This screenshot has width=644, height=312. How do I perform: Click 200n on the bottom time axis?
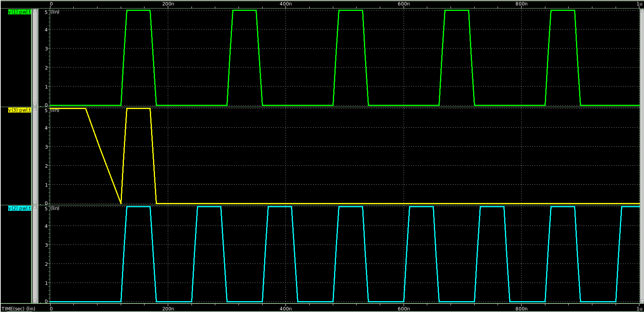click(x=168, y=309)
